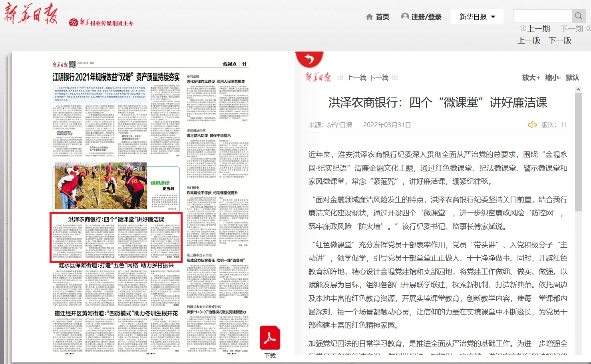Viewport: 591px width, 364px height.
Task: Open next article 下一篇
Action: point(378,78)
